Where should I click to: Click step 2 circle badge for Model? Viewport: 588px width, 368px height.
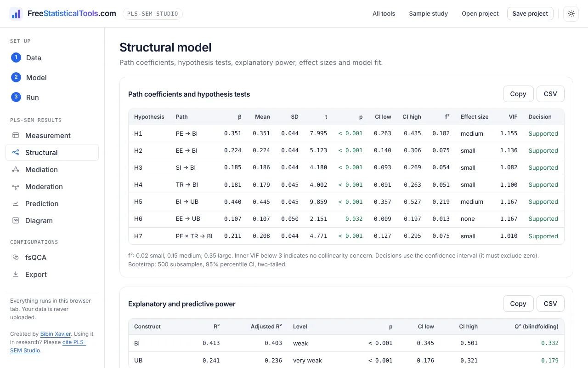tap(16, 77)
